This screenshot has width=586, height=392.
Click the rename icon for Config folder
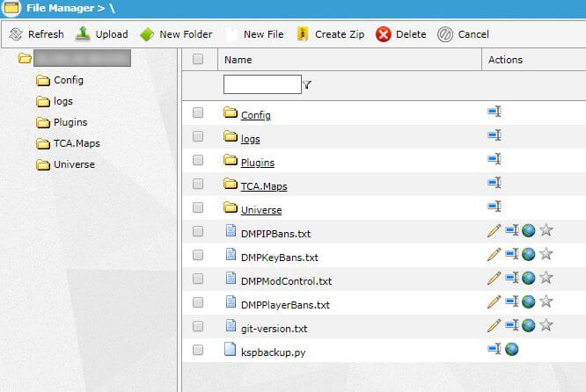(494, 112)
